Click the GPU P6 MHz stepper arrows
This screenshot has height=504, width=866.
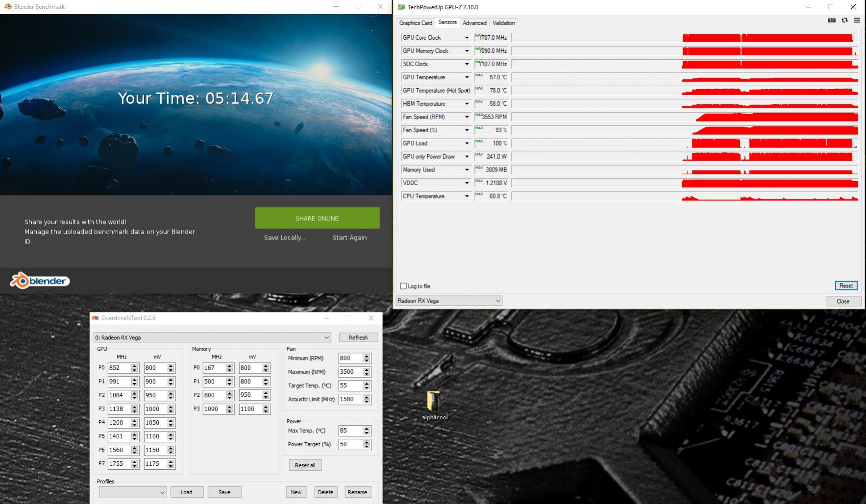tap(134, 450)
